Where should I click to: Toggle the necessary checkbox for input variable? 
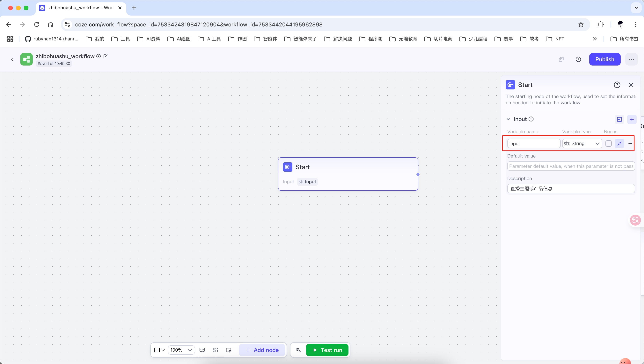pos(608,143)
